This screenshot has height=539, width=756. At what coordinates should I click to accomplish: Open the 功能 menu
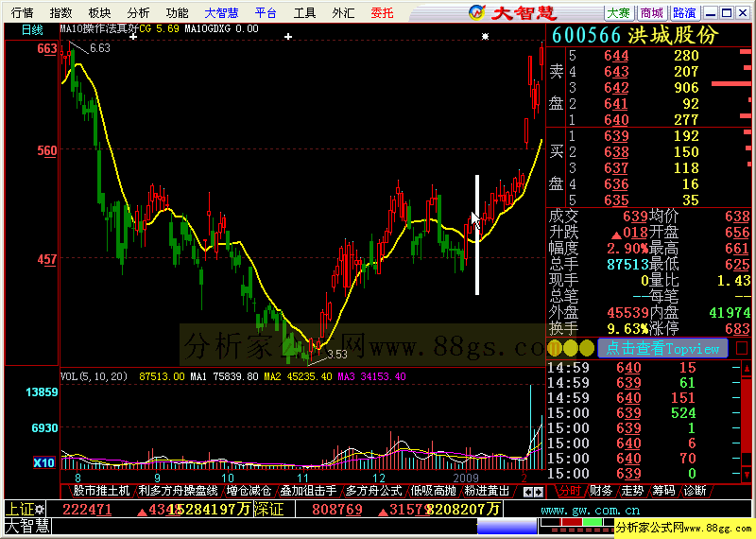[x=177, y=12]
